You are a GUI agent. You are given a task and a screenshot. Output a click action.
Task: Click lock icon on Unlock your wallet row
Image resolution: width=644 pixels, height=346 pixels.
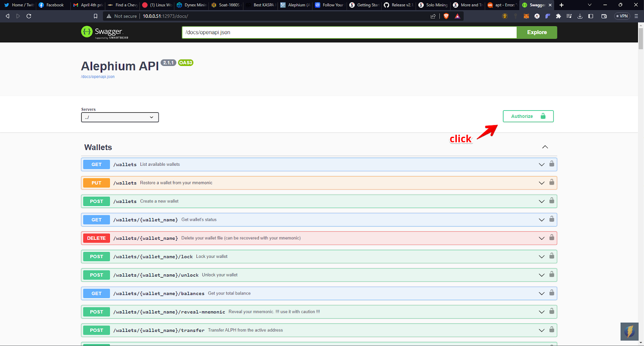(552, 274)
